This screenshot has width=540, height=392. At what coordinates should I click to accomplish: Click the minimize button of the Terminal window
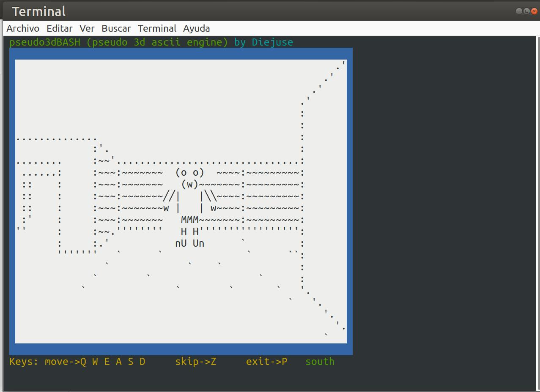click(518, 11)
